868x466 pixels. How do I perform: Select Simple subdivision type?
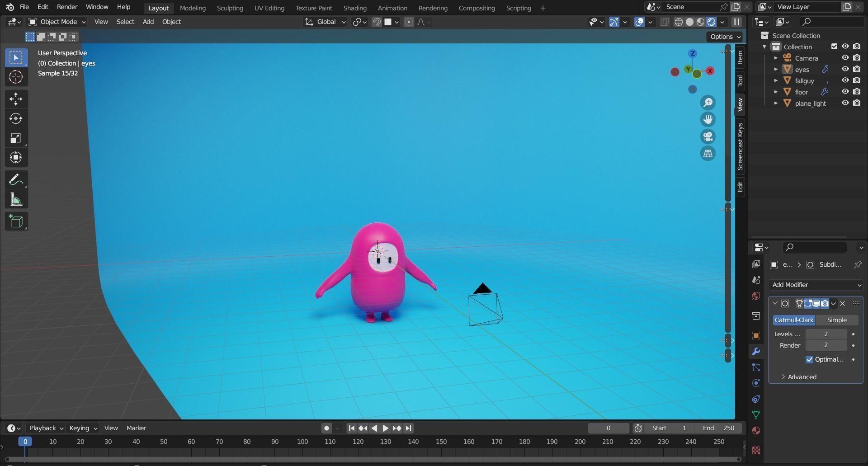click(x=837, y=320)
